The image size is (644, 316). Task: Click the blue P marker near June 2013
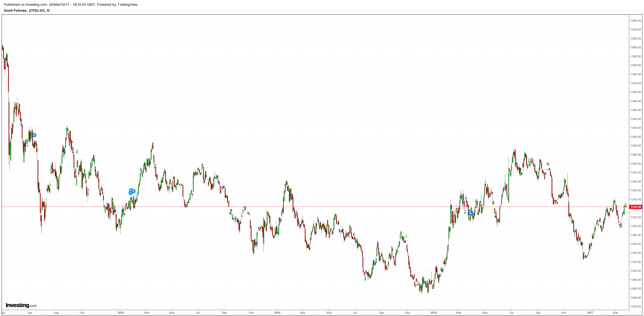click(x=34, y=135)
